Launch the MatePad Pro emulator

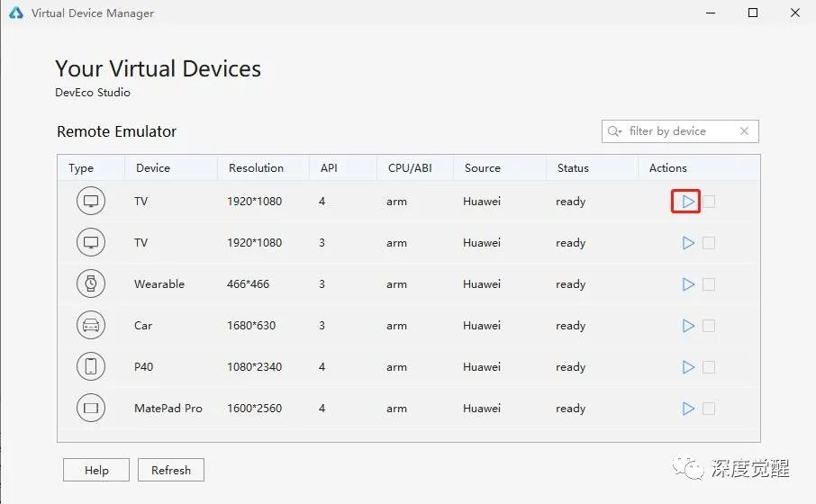click(688, 409)
